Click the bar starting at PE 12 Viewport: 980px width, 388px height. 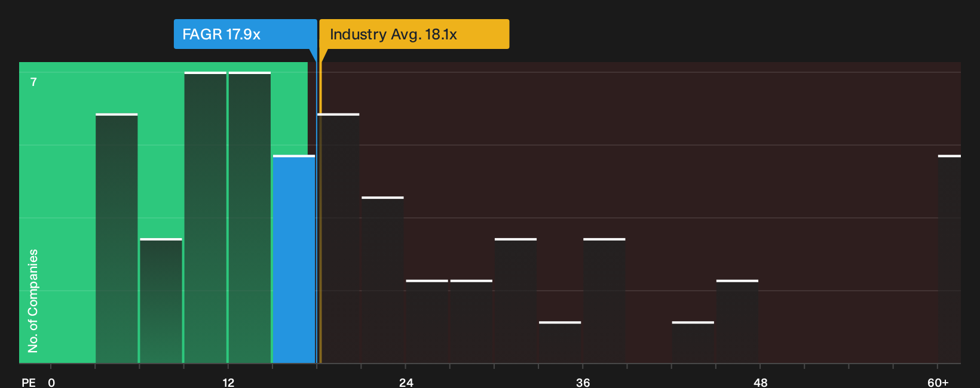click(250, 217)
